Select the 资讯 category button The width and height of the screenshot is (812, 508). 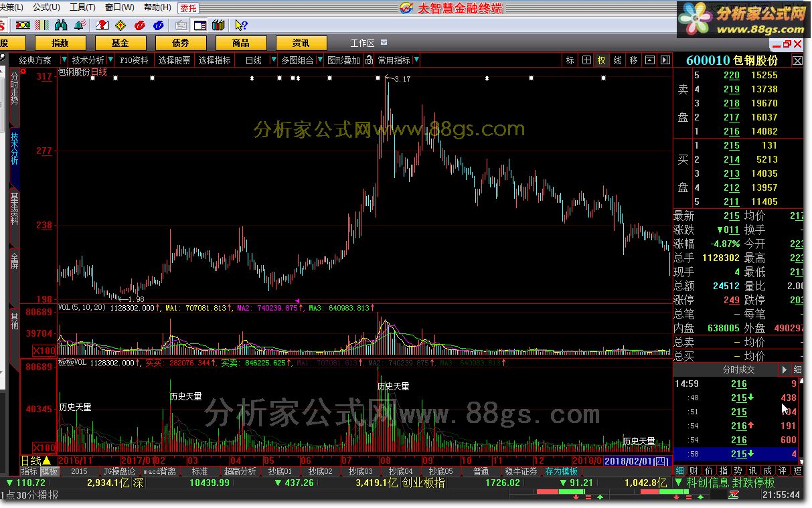coord(301,43)
